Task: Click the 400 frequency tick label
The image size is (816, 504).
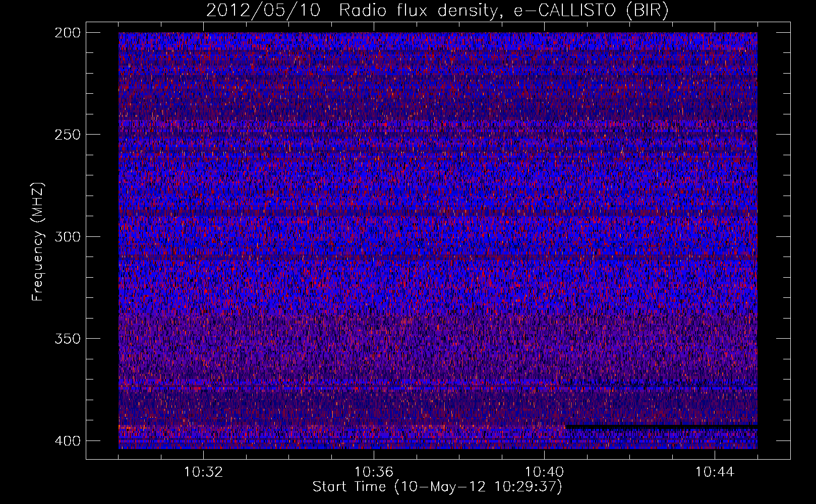Action: 67,440
